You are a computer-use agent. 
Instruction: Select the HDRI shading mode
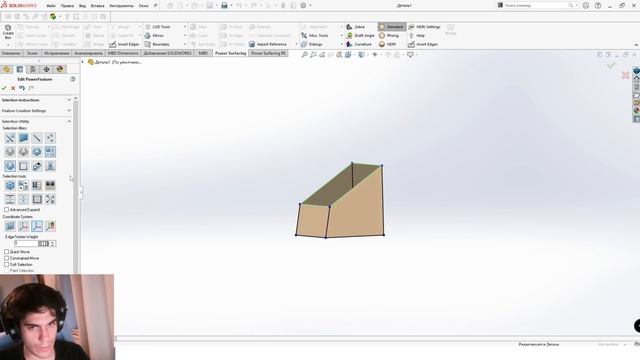click(388, 44)
